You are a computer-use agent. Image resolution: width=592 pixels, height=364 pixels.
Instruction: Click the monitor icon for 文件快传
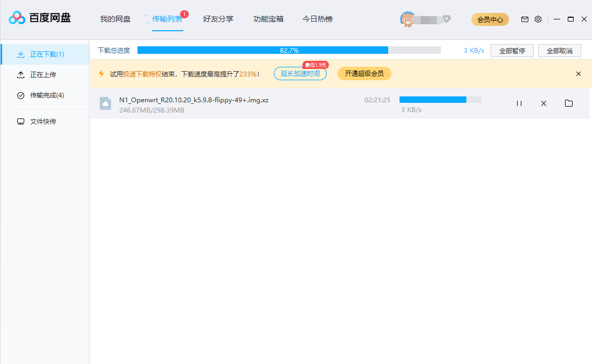point(21,122)
